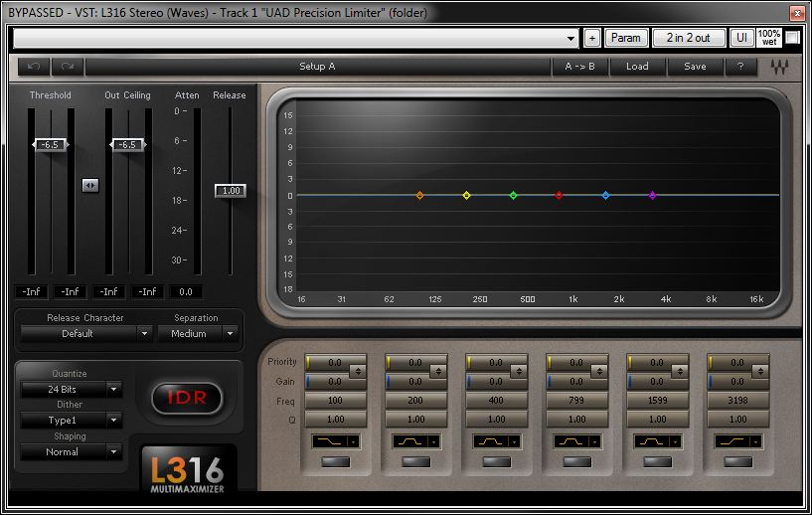Select the yellow band marker on graph
The height and width of the screenshot is (515, 812).
pyautogui.click(x=466, y=195)
